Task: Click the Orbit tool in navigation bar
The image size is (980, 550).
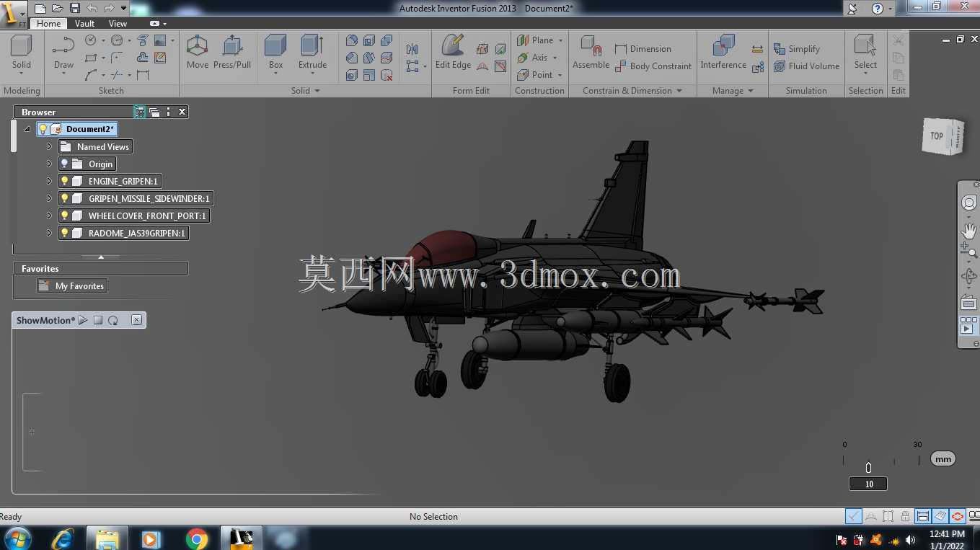Action: point(969,276)
